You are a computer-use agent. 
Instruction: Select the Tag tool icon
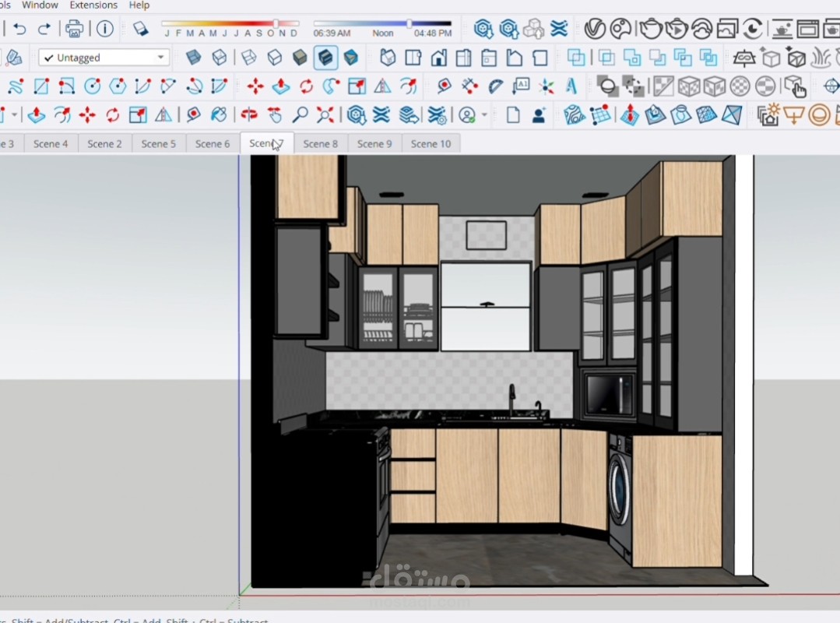tap(14, 58)
